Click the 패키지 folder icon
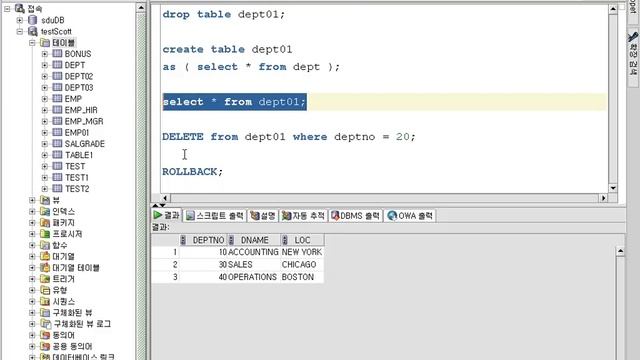The width and height of the screenshot is (640, 360). point(45,223)
